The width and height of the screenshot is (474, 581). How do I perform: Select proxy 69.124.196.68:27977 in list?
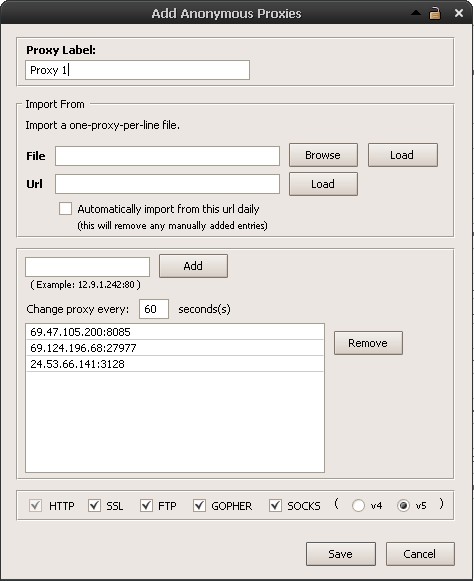[x=175, y=348]
